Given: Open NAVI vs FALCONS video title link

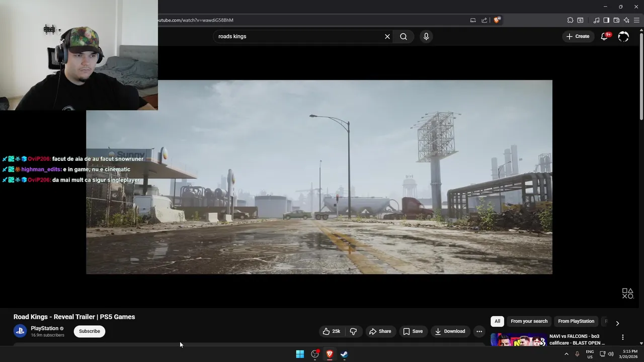Looking at the screenshot, I should pyautogui.click(x=577, y=339).
